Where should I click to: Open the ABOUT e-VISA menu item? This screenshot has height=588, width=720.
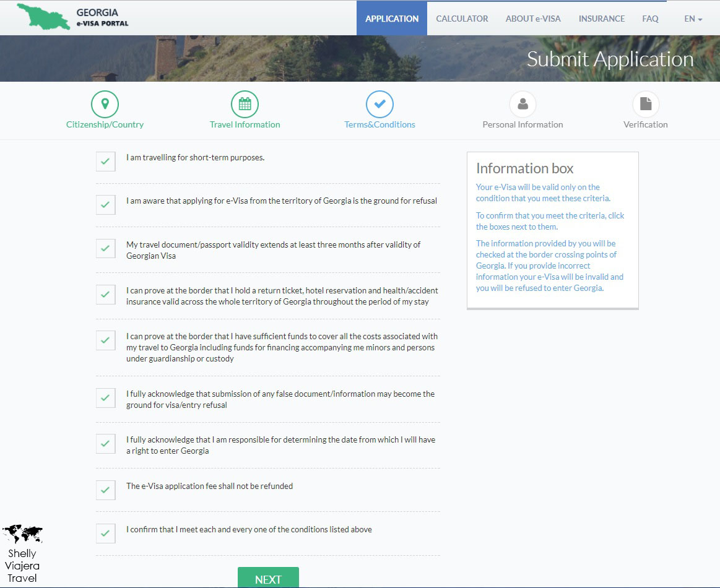[x=533, y=19]
